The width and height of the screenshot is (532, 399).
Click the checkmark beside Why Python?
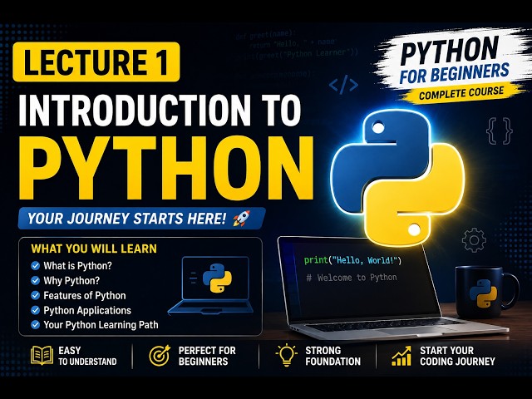pos(35,281)
